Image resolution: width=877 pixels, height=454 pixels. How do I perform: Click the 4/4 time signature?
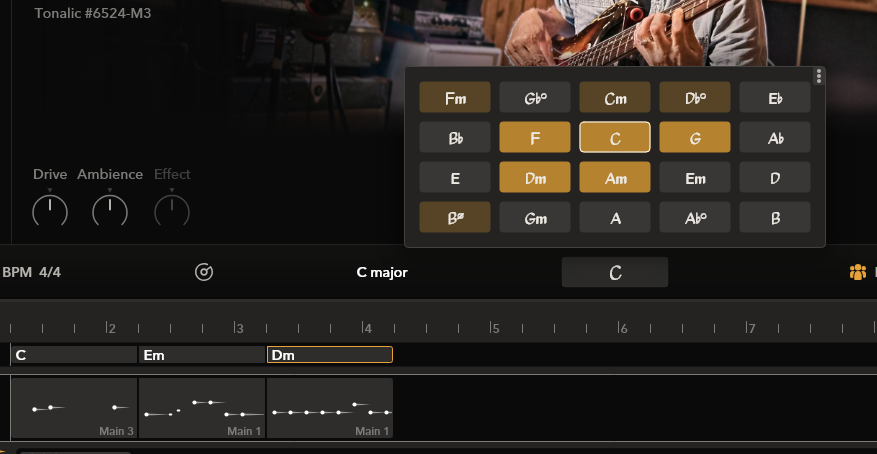[50, 272]
